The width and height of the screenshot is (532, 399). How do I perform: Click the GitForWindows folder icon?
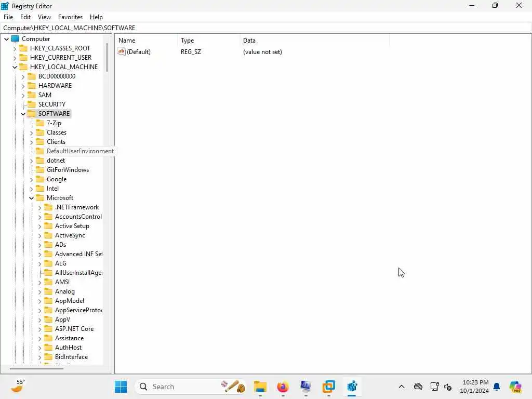(40, 170)
